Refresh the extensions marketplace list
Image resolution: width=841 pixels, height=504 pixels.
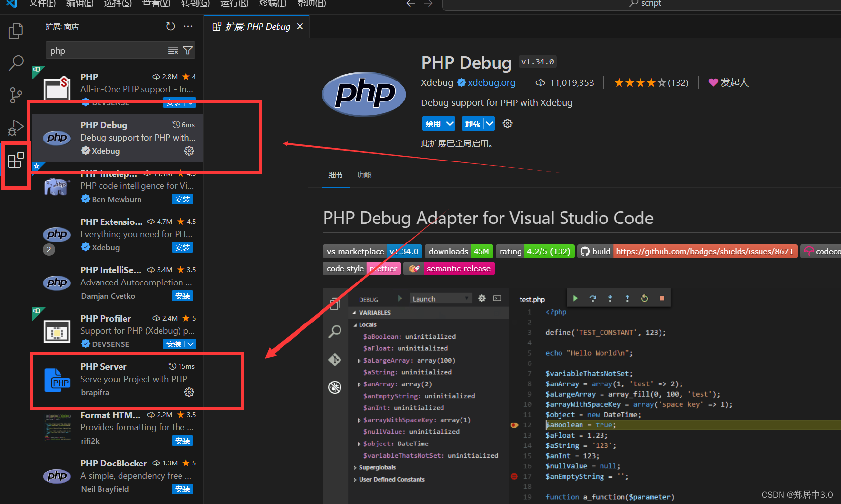click(170, 26)
